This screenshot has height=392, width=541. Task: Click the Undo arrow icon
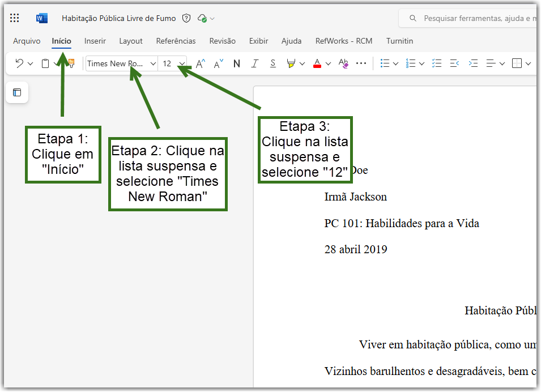[19, 63]
